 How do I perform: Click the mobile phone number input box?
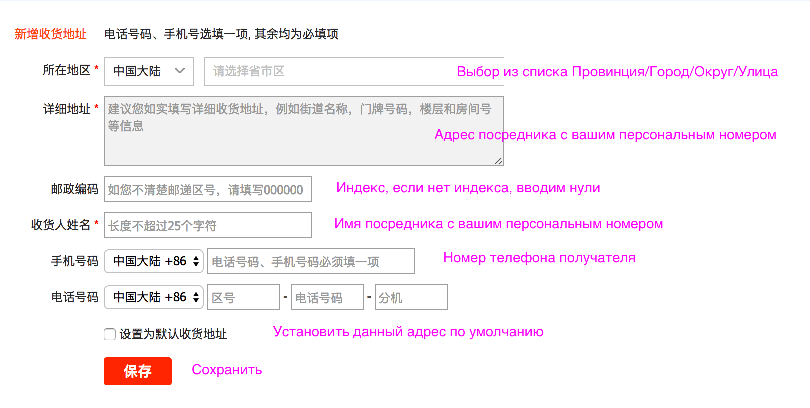tap(310, 261)
